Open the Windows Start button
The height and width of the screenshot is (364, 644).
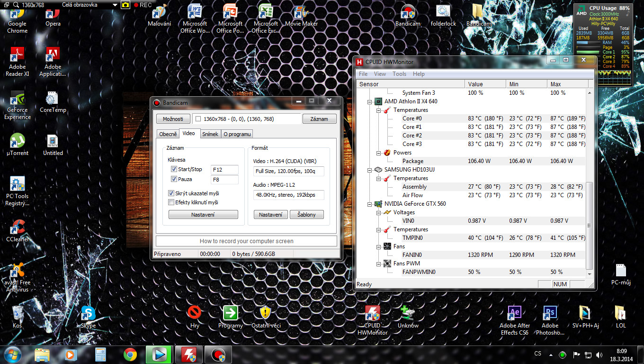click(x=12, y=354)
